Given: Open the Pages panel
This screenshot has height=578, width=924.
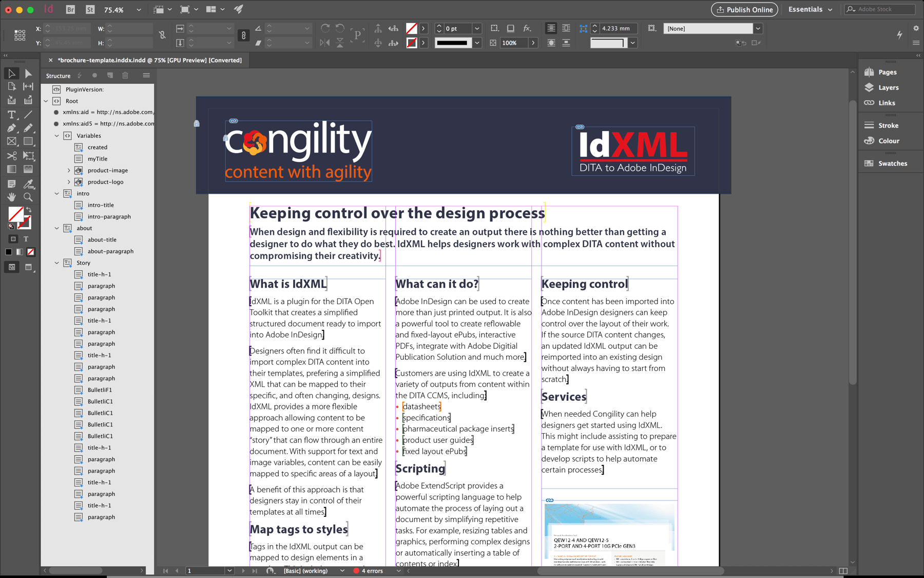Looking at the screenshot, I should point(881,72).
